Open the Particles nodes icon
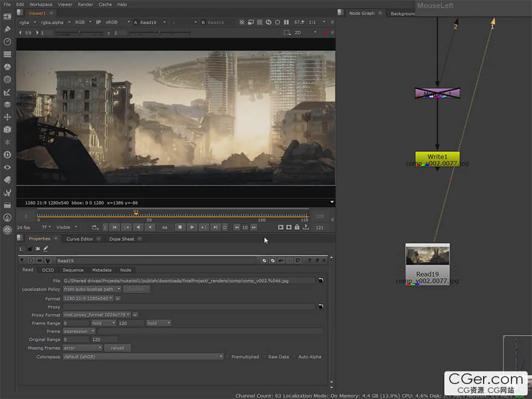Screen dimensions: 532x399 coord(7,142)
